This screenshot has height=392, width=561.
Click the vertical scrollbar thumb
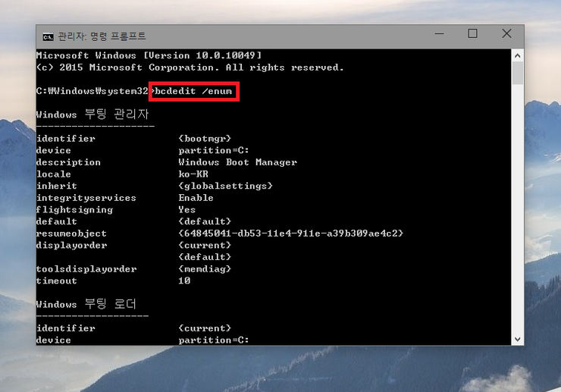click(518, 74)
